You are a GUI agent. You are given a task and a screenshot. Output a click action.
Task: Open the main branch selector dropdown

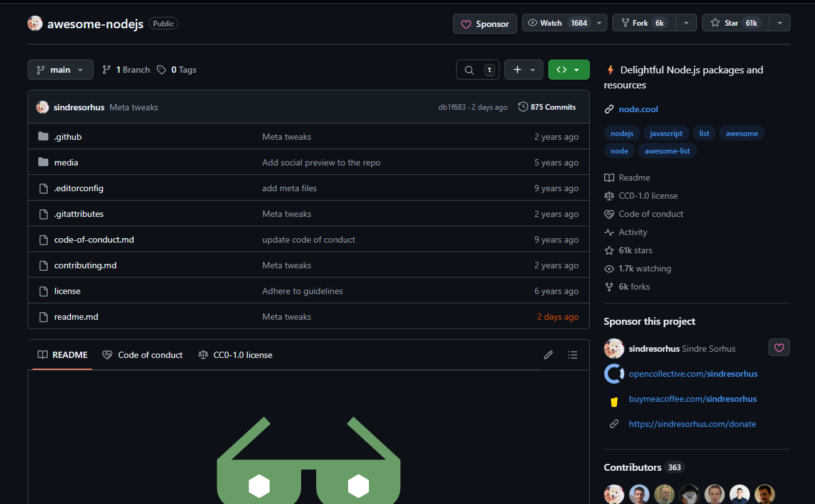pos(60,70)
